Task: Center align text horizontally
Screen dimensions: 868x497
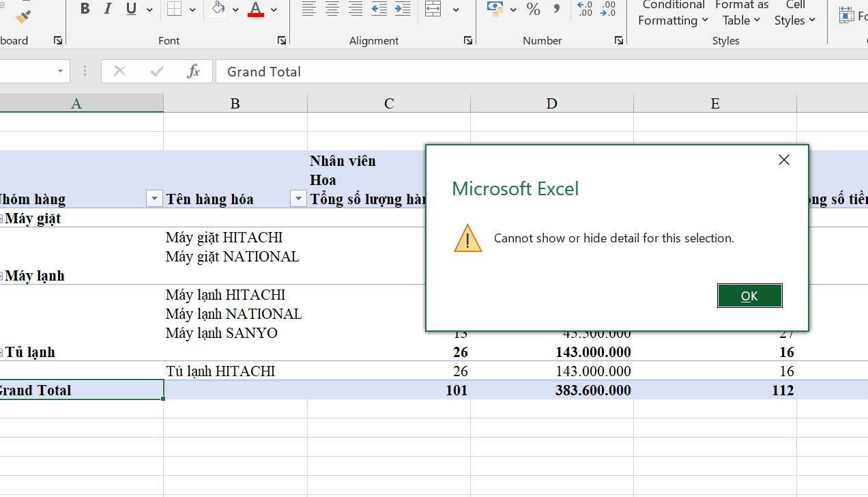Action: coord(332,9)
